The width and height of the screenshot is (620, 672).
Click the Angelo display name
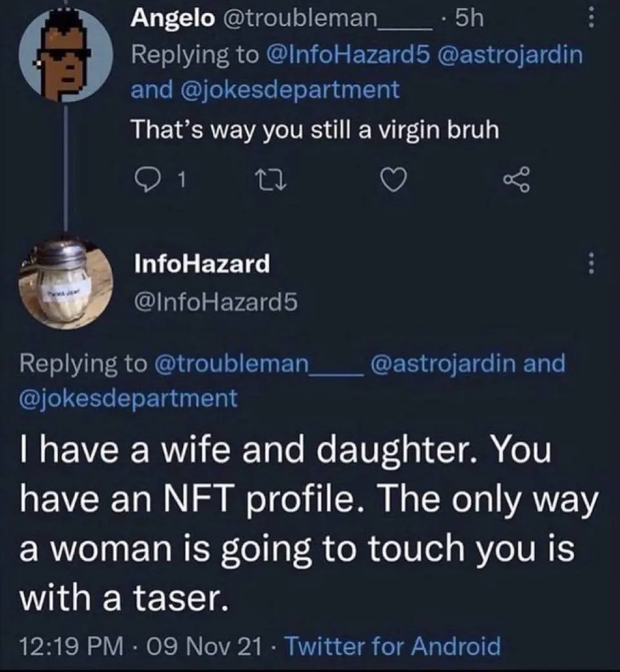[x=172, y=19]
